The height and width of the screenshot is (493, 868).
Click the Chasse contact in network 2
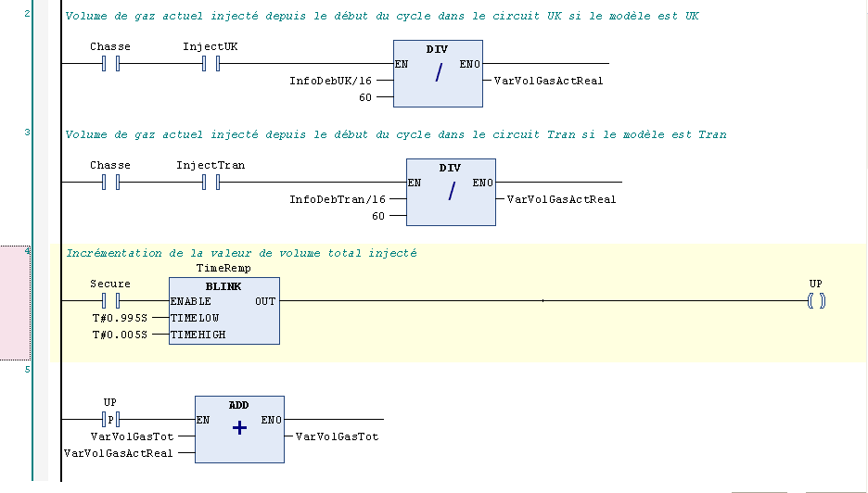pyautogui.click(x=110, y=64)
